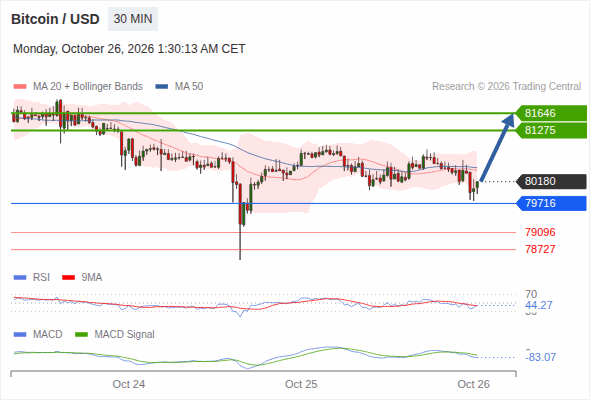Viewport: 590px width, 400px height.
Task: Click the MACD Signal green swatch
Action: click(82, 335)
